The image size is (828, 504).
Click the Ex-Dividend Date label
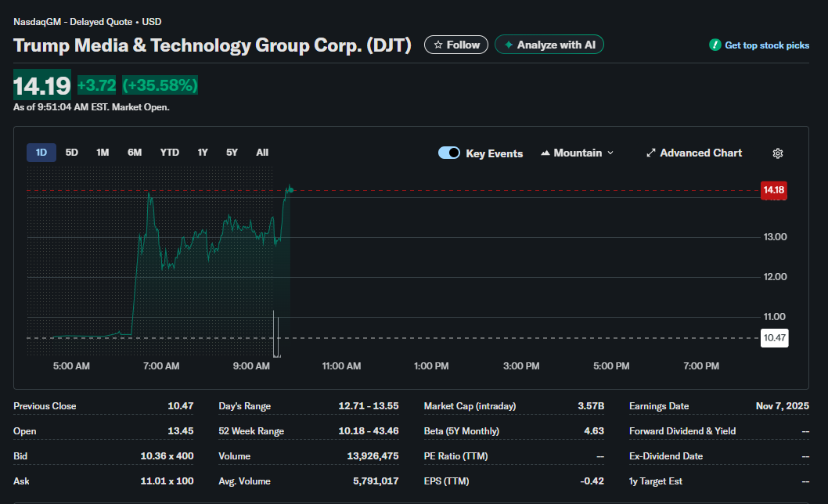[x=666, y=456]
